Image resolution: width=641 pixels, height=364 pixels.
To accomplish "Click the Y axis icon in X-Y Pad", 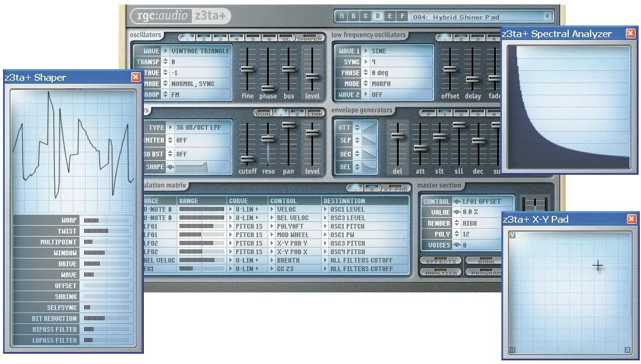I will pos(512,235).
